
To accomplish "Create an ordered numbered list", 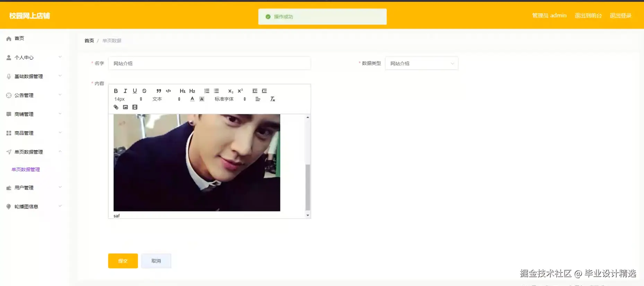I will [x=207, y=91].
